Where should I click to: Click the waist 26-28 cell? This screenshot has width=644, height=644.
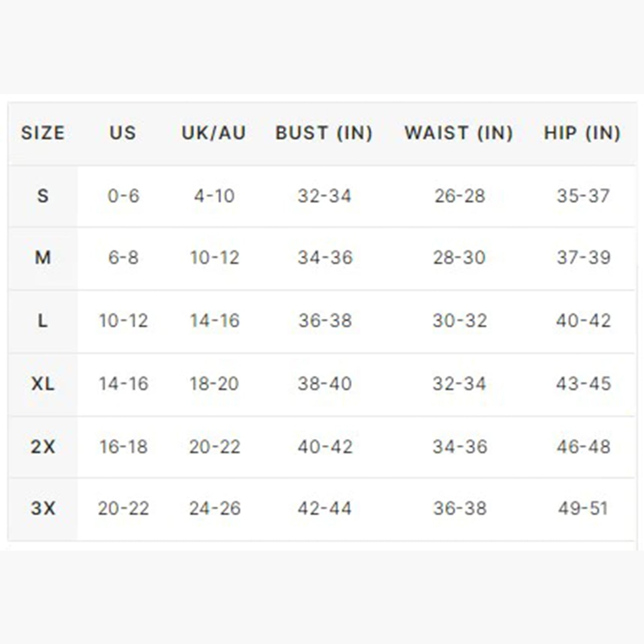460,196
